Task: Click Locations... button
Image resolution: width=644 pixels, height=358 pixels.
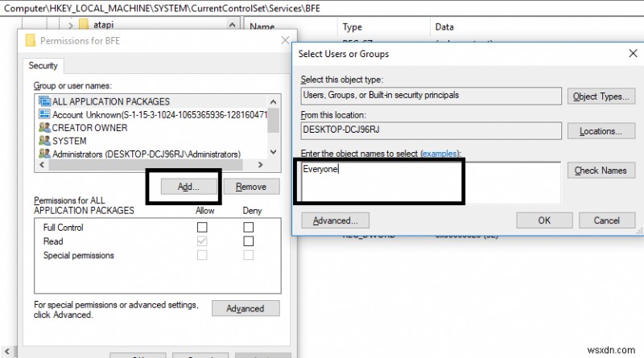Action: pyautogui.click(x=601, y=131)
